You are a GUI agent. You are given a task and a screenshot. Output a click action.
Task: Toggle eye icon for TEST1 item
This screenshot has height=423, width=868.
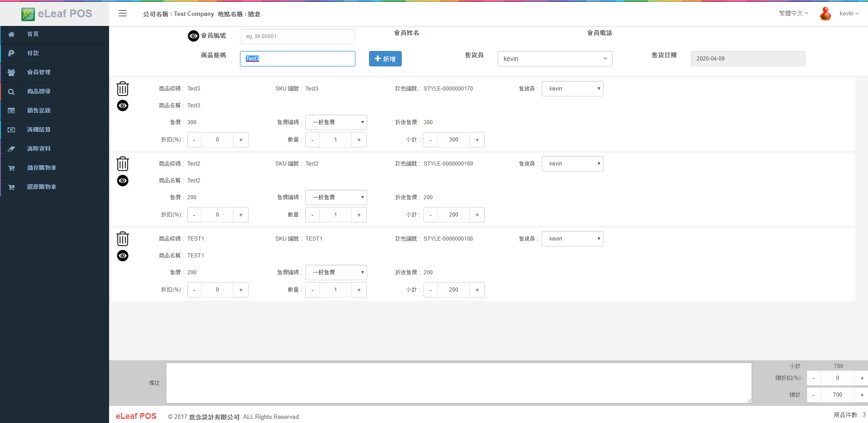click(x=123, y=256)
